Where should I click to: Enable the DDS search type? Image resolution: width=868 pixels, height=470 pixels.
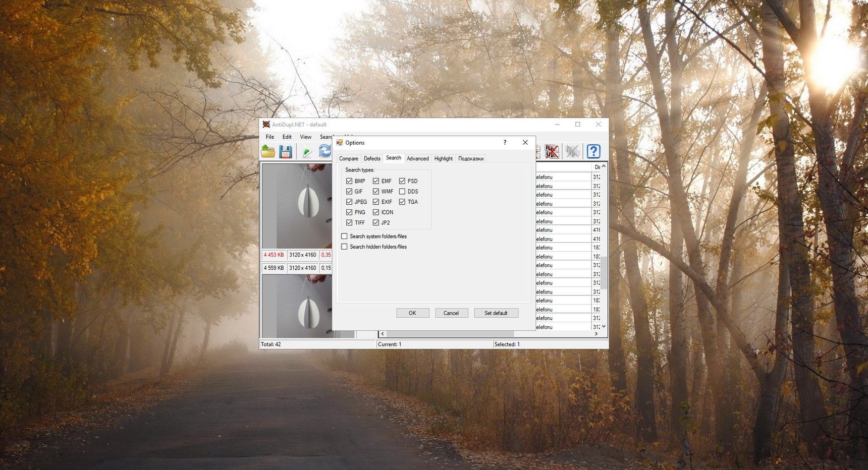(402, 192)
